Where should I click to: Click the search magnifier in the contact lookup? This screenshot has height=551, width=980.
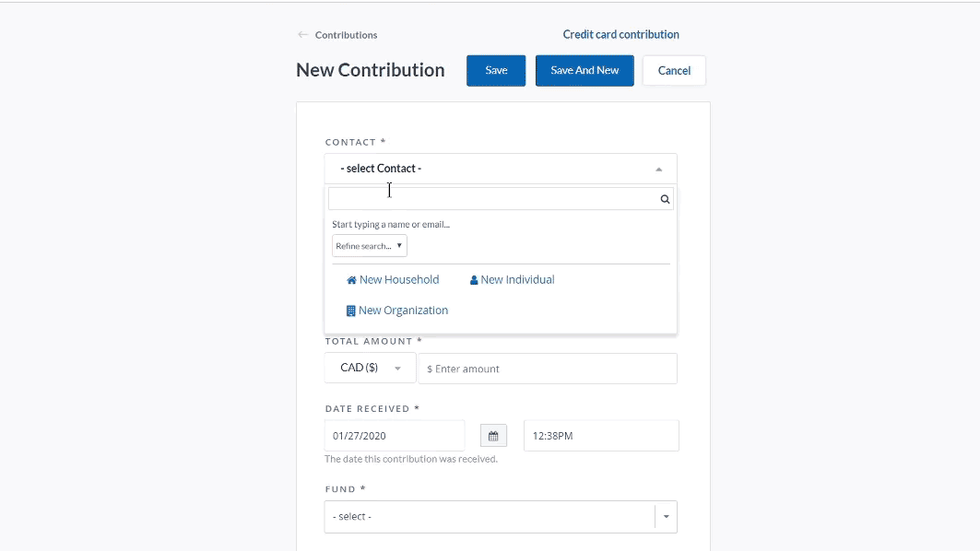664,198
